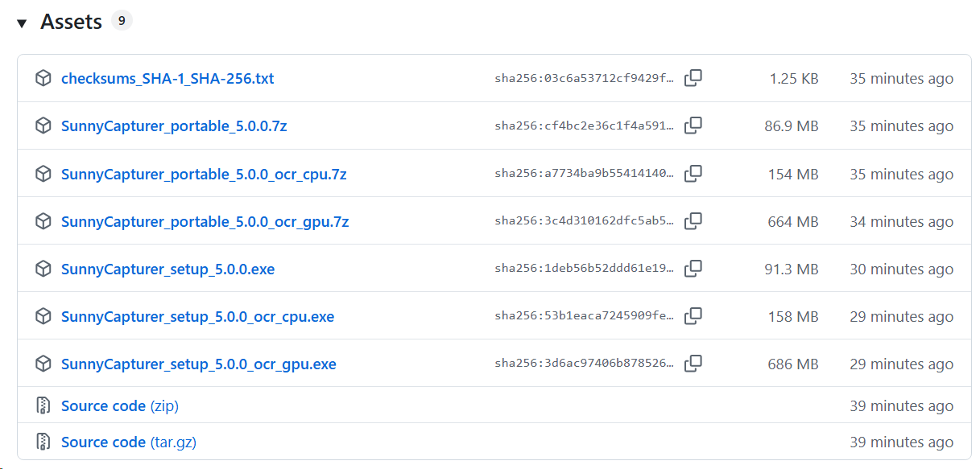Click the Assets heading text

[71, 22]
